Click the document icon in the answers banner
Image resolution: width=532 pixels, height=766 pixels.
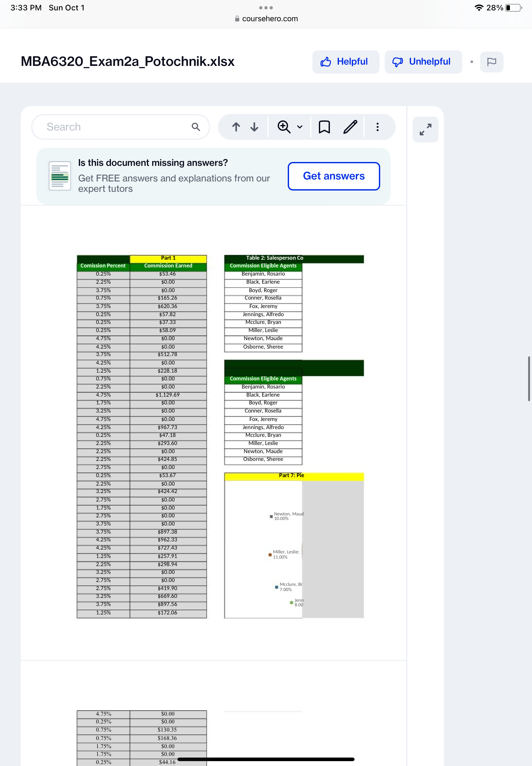(60, 176)
